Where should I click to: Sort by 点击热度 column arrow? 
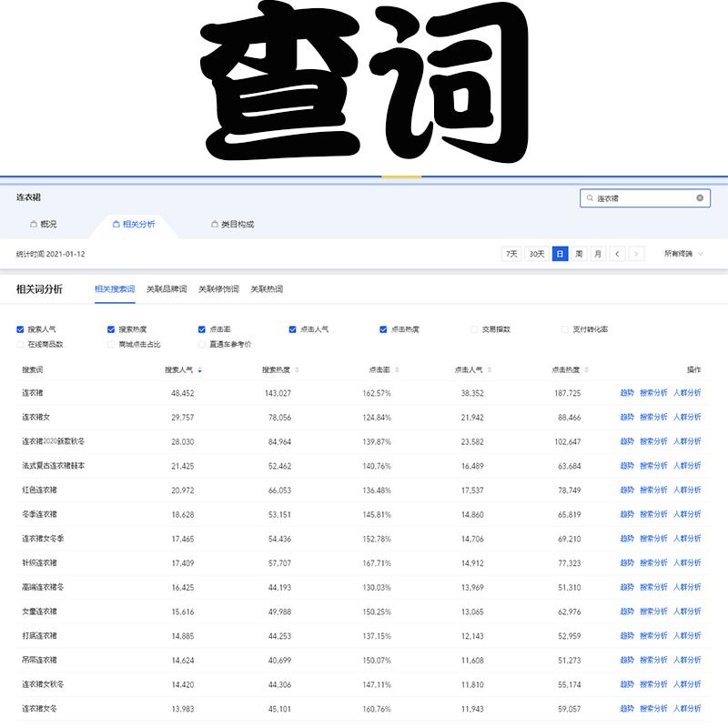[586, 370]
